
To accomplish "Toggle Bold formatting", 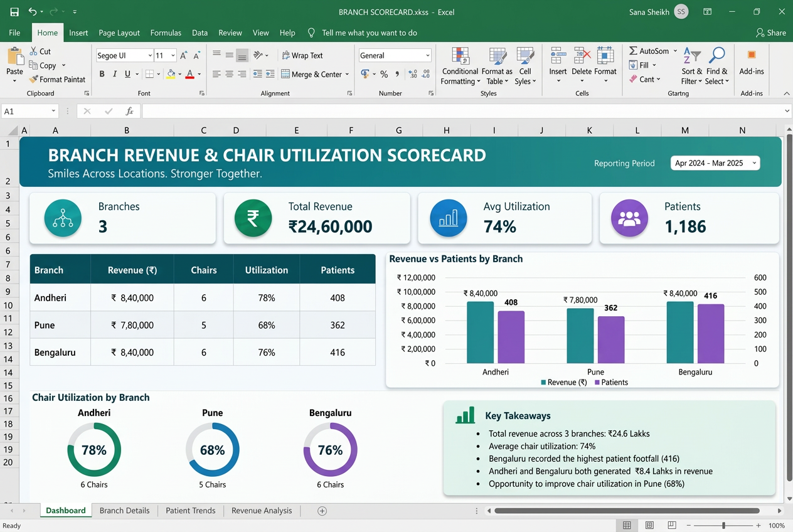I will click(102, 74).
